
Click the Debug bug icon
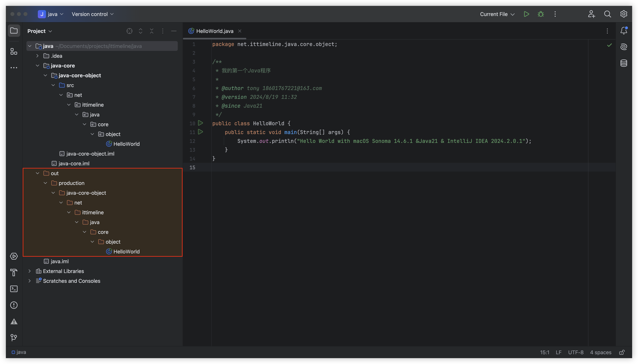click(x=540, y=14)
